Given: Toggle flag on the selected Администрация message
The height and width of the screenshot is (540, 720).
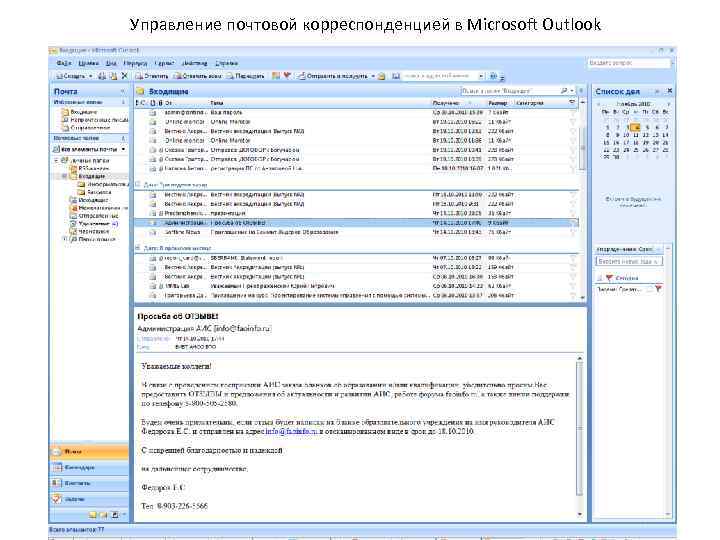Looking at the screenshot, I should (572, 223).
